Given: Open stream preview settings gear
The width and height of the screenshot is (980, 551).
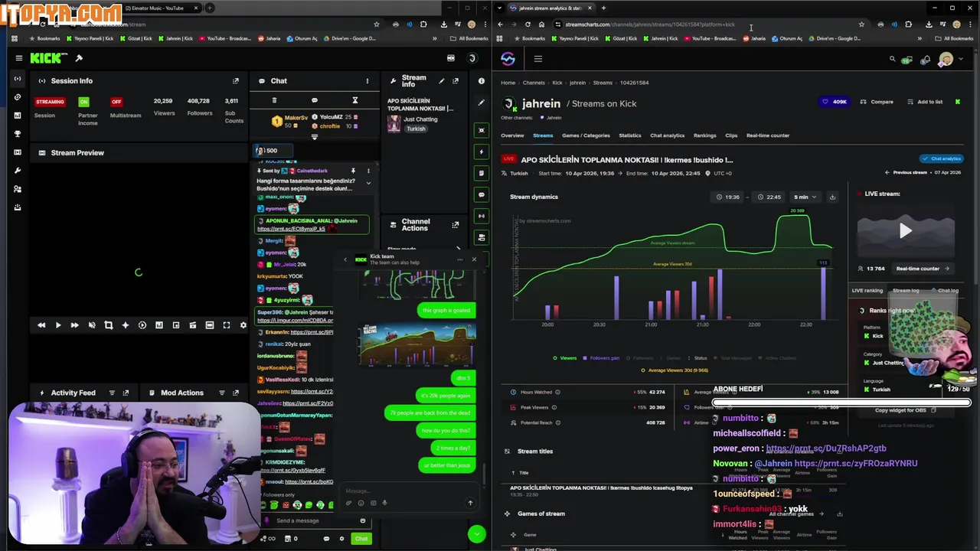Looking at the screenshot, I should (243, 325).
